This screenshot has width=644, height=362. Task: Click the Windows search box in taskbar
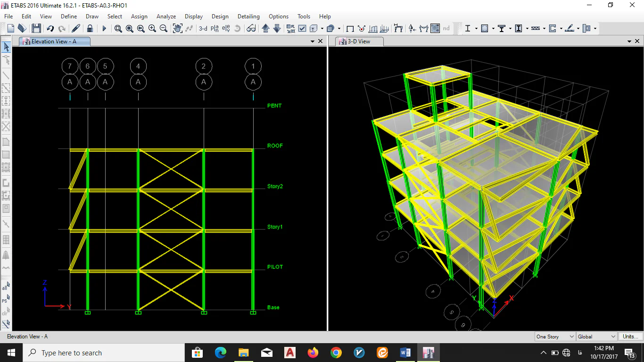(104, 353)
